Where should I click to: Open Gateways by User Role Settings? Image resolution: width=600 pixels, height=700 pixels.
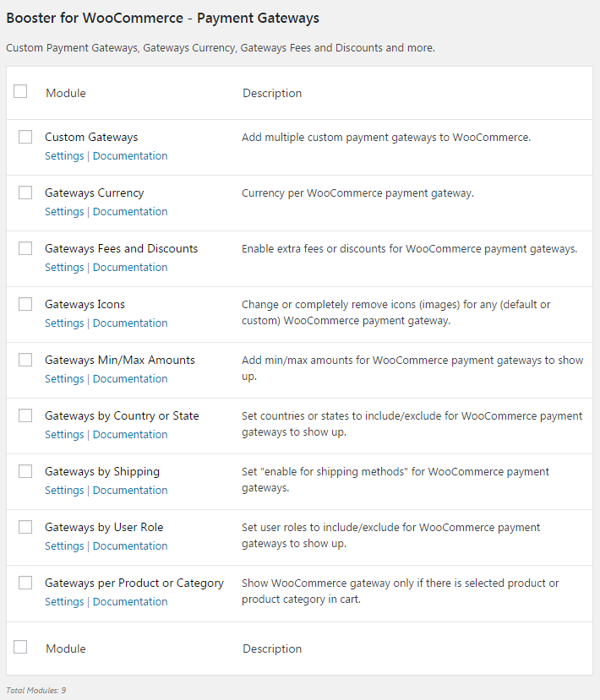[64, 546]
